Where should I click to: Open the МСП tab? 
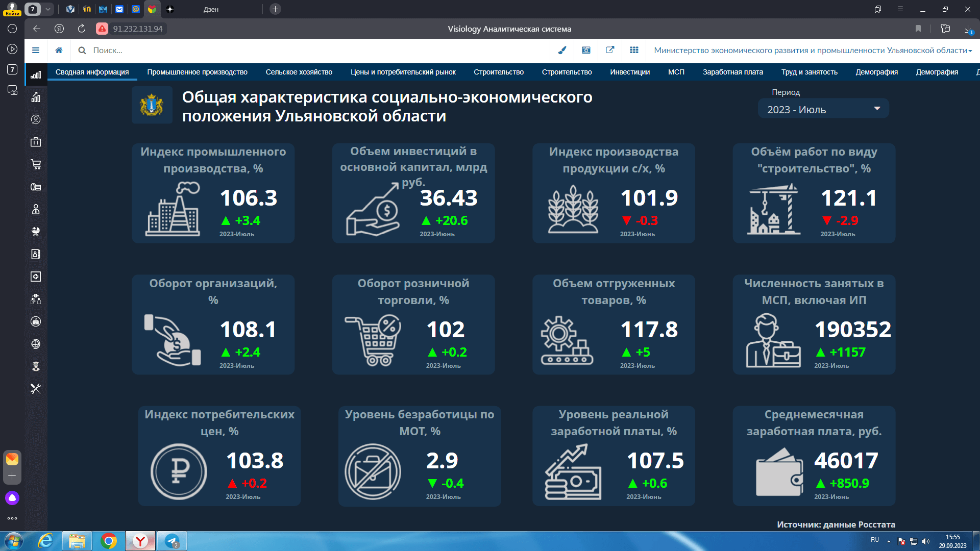(x=676, y=72)
